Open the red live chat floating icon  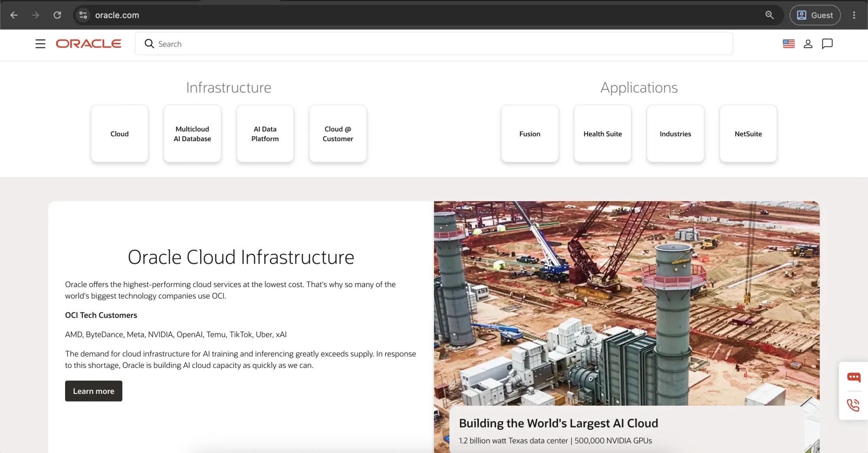[x=854, y=377]
